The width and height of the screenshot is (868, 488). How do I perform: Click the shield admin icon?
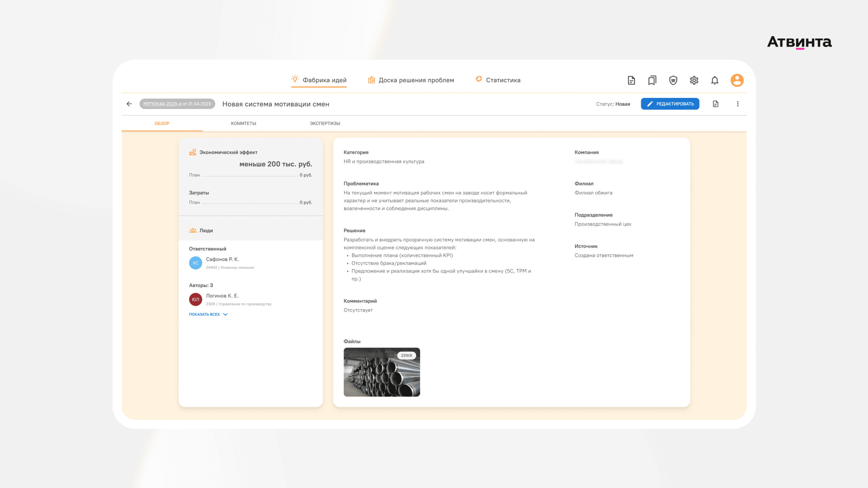673,81
